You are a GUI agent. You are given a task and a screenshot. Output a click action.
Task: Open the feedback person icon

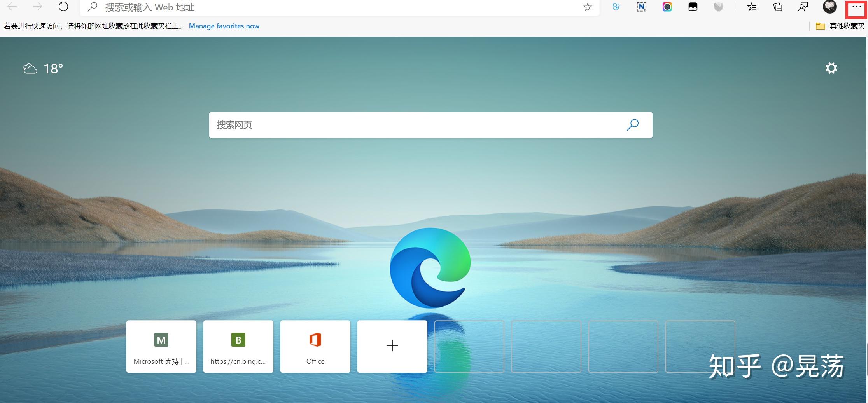click(803, 7)
